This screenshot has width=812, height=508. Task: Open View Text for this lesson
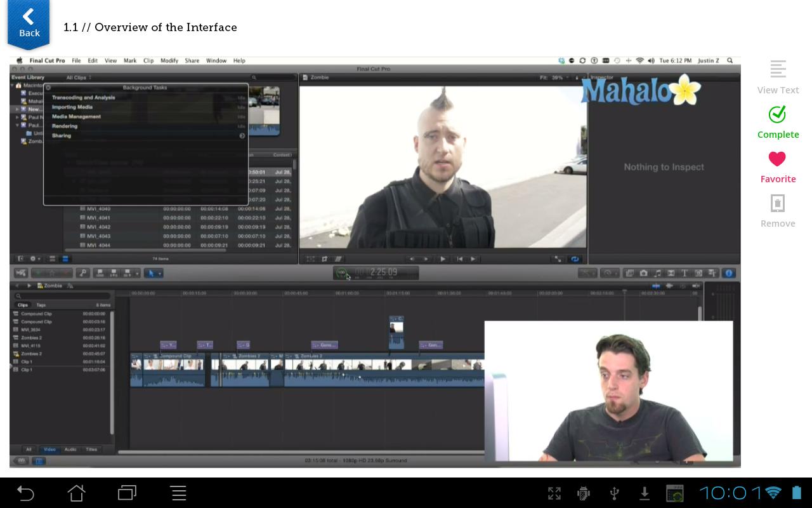pos(778,77)
